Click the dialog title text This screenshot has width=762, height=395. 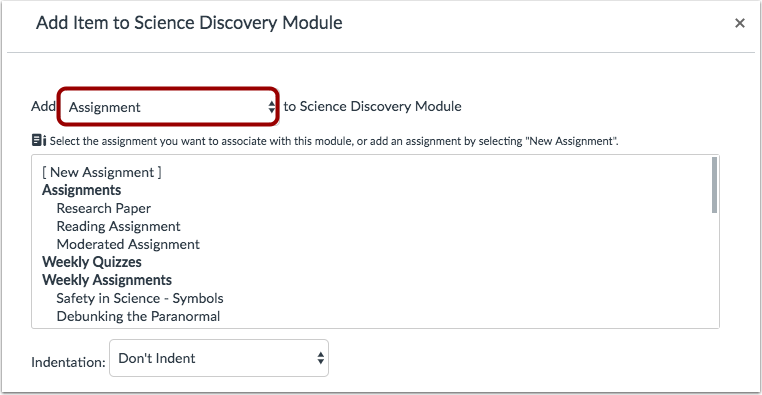click(x=189, y=23)
